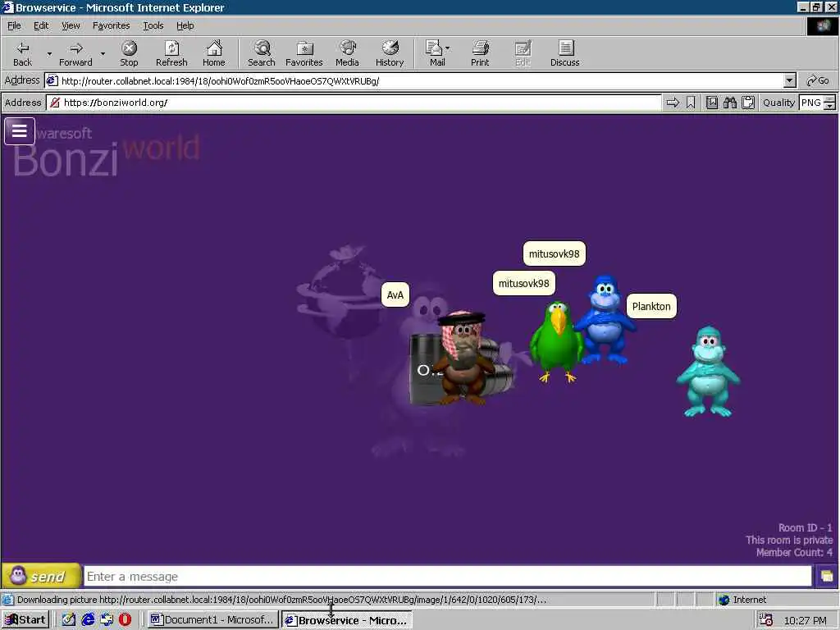Click the Room ID - 1 text
This screenshot has width=840, height=630.
tap(806, 527)
